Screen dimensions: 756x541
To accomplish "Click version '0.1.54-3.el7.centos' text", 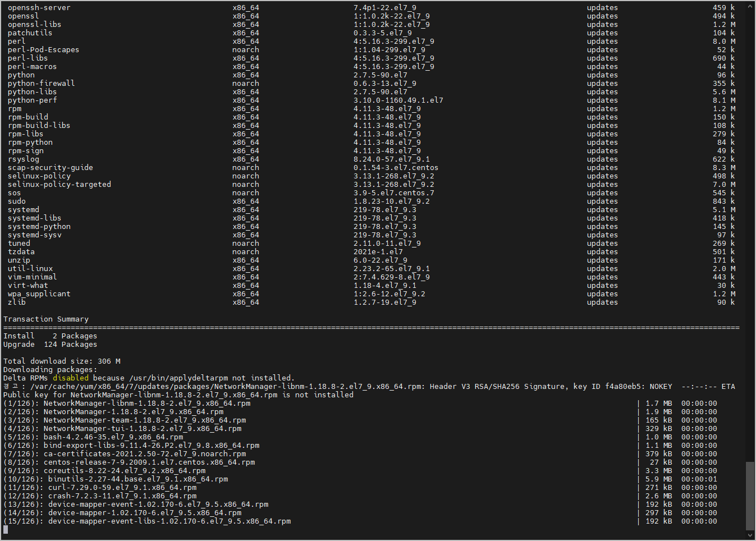I will (396, 168).
